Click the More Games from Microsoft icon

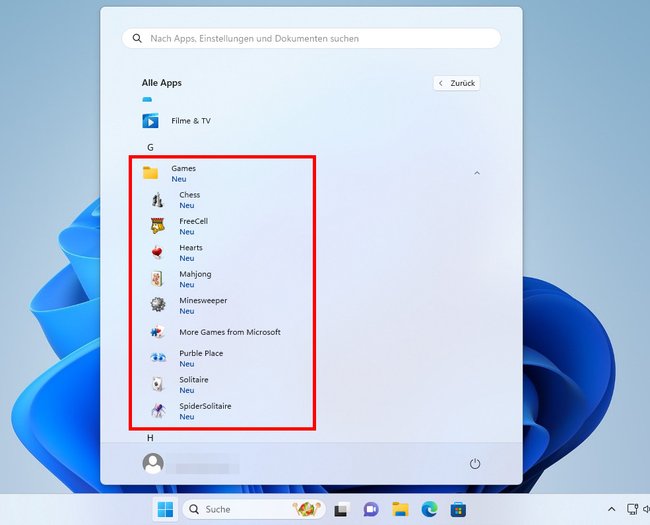[158, 332]
